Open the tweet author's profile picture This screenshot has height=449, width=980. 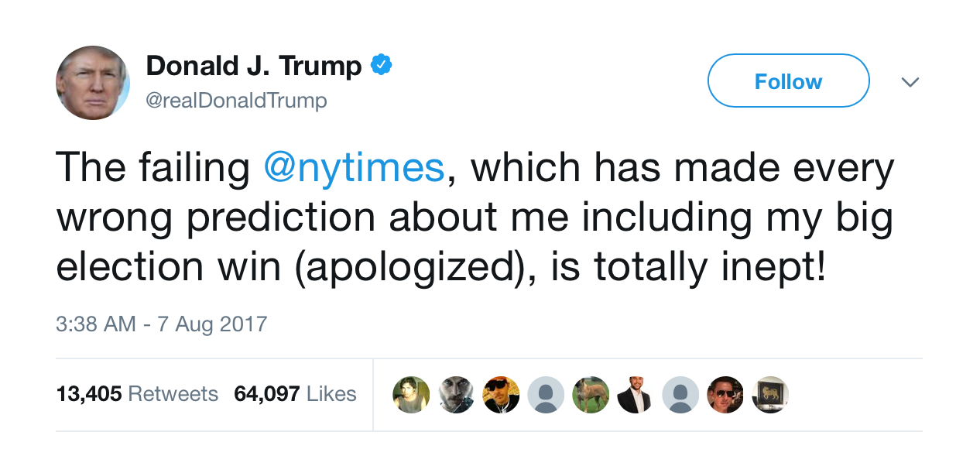[93, 83]
